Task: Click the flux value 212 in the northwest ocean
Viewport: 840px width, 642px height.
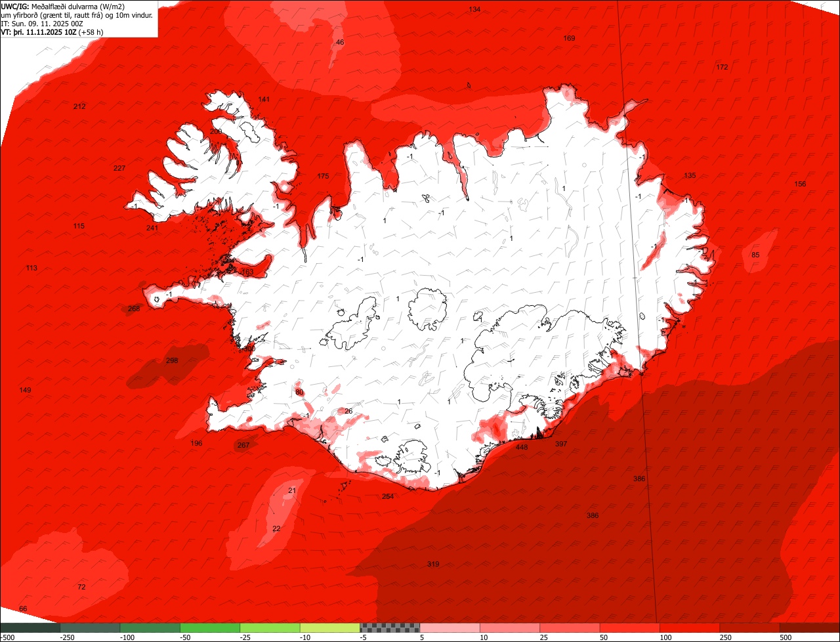Action: tap(79, 106)
